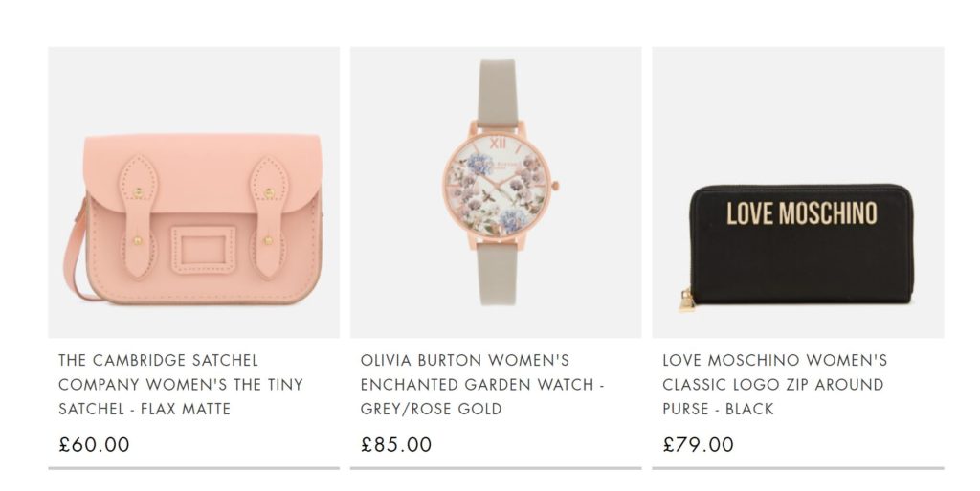Select the £60.00 price label
The height and width of the screenshot is (491, 980).
point(95,444)
